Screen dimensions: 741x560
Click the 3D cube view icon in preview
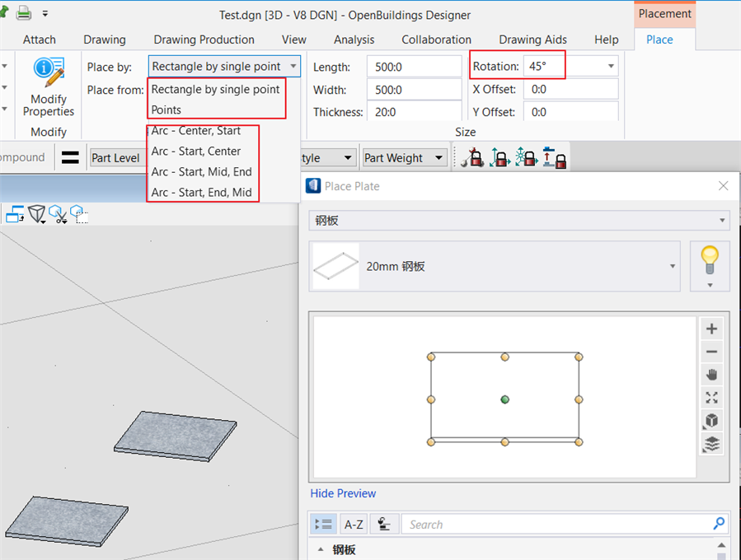pos(711,420)
